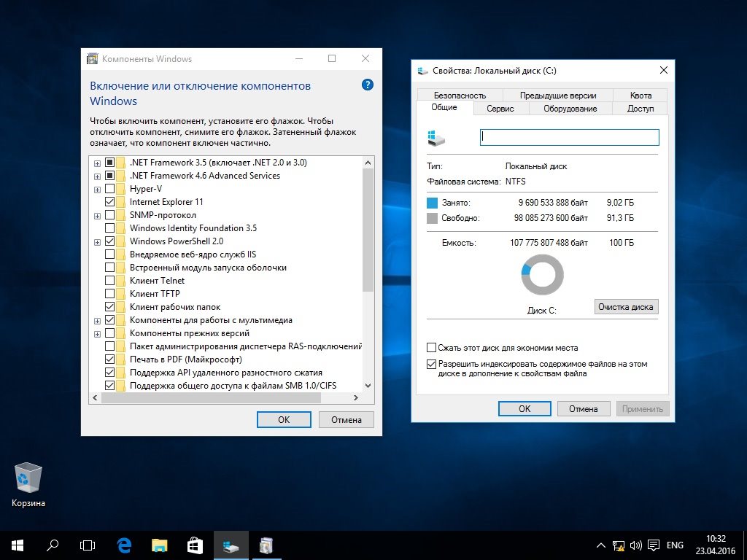Click the features list vertical scrollbar thumb
This screenshot has width=747, height=560.
(368, 230)
